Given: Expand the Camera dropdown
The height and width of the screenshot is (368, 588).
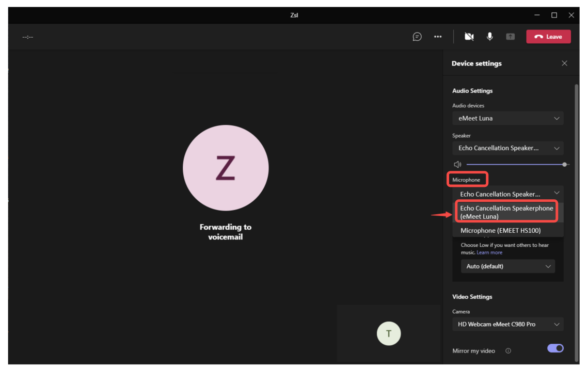Looking at the screenshot, I should pyautogui.click(x=507, y=324).
